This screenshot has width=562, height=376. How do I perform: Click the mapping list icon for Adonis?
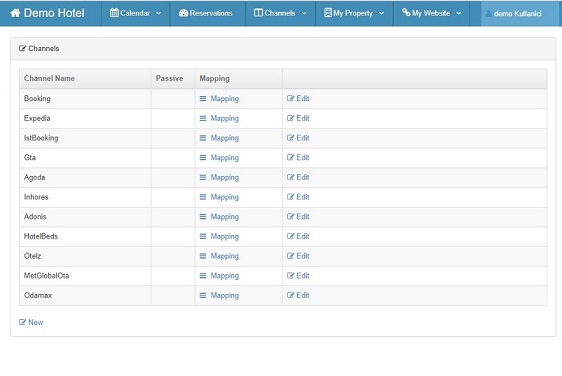pyautogui.click(x=203, y=217)
